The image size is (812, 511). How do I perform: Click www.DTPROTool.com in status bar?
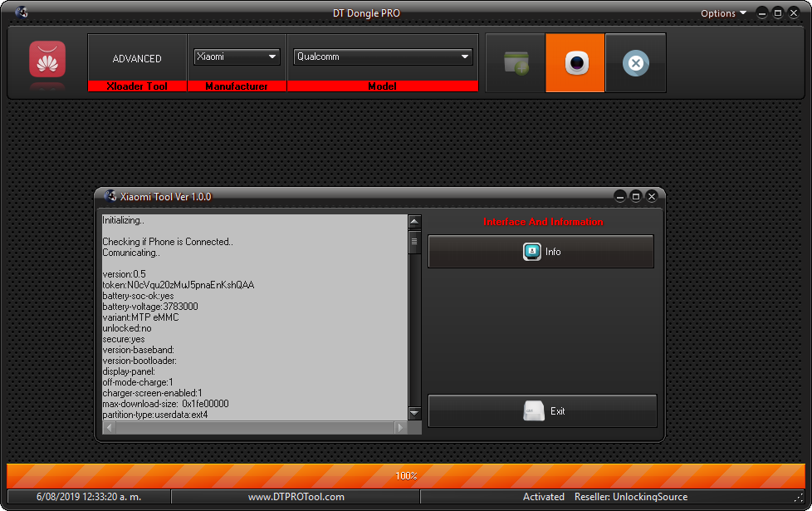point(296,497)
